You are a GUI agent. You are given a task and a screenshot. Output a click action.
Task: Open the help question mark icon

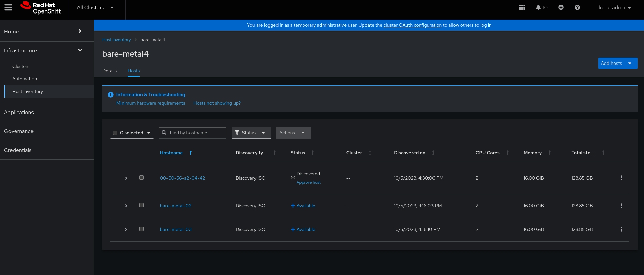(x=577, y=7)
